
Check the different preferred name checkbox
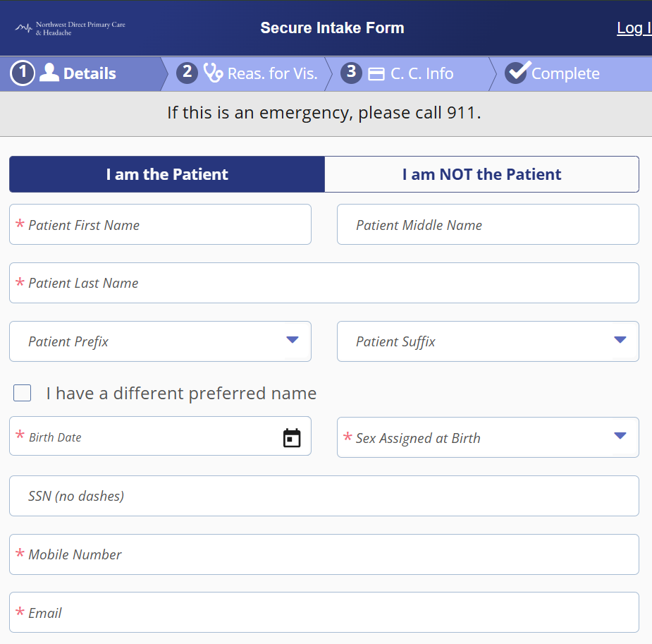pos(22,393)
